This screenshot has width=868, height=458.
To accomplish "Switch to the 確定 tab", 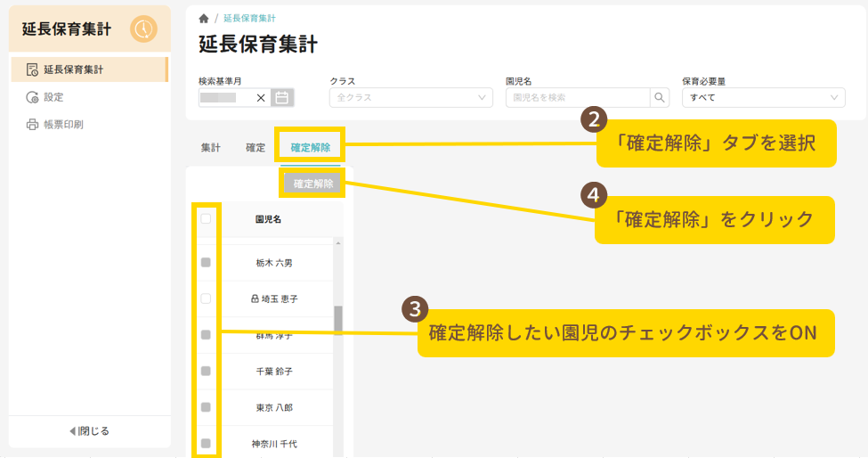I will pyautogui.click(x=256, y=148).
